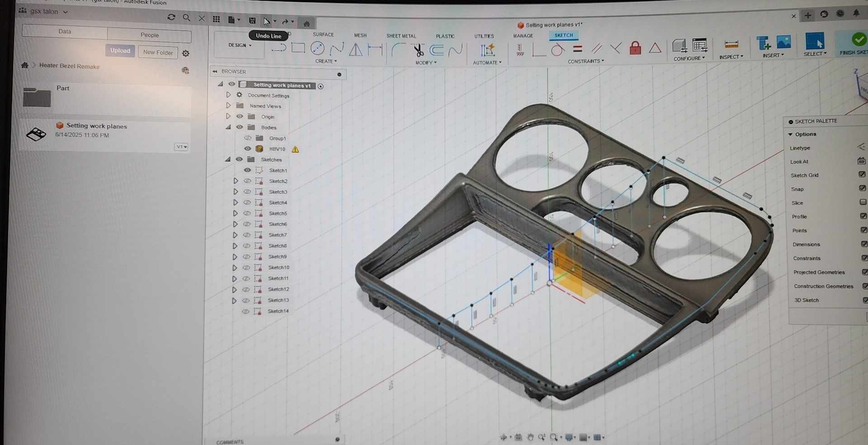Toggle the Sketch Grid checkbox

[862, 174]
